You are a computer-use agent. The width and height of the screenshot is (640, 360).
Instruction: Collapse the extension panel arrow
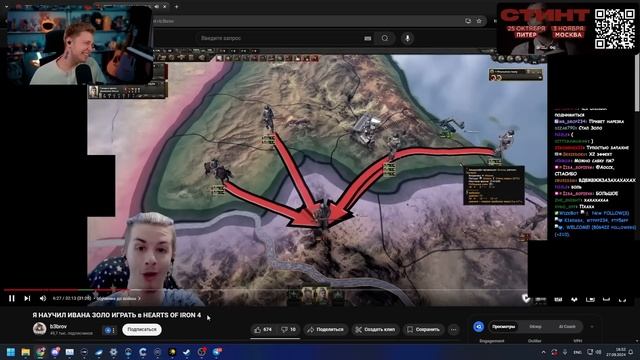(x=592, y=327)
